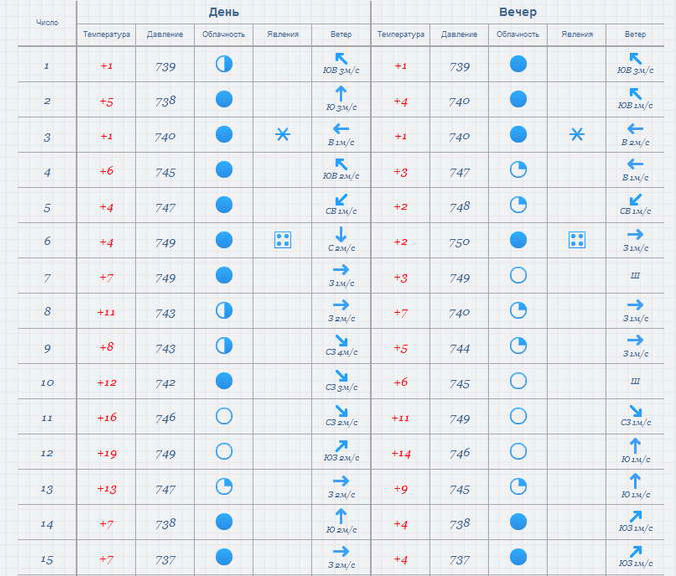Click the СЗ 4м/с wind arrow on day 9
This screenshot has width=676, height=576.
pyautogui.click(x=341, y=341)
